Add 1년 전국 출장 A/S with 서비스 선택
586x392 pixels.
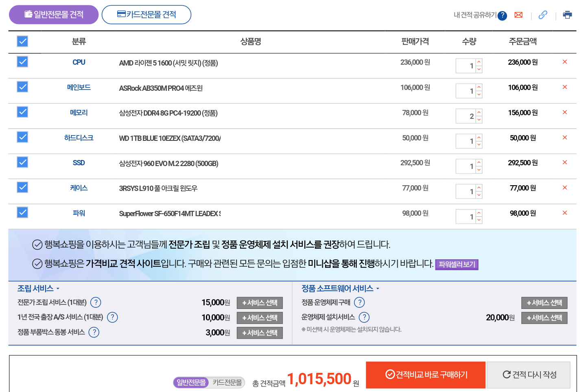pyautogui.click(x=260, y=318)
